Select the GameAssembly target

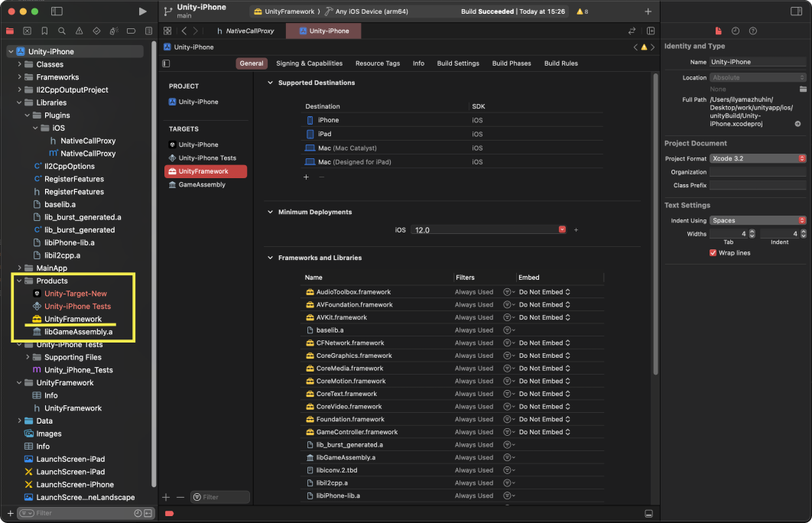click(202, 184)
